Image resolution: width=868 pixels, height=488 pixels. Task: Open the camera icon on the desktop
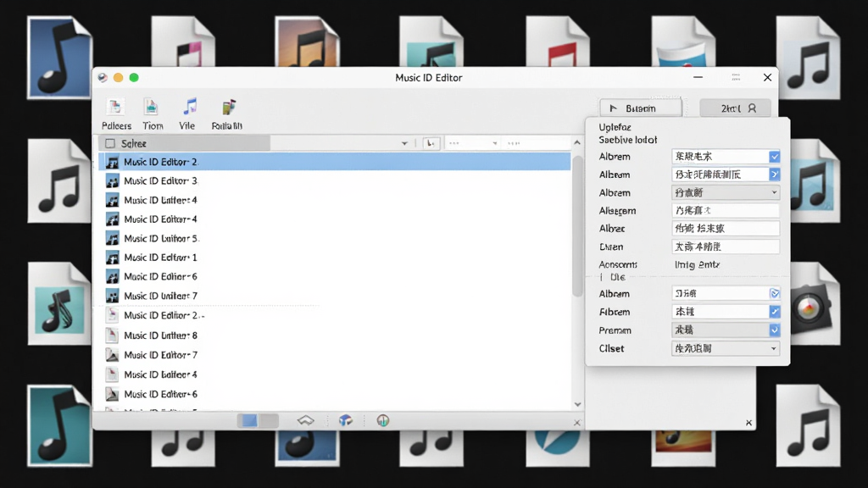(x=810, y=306)
